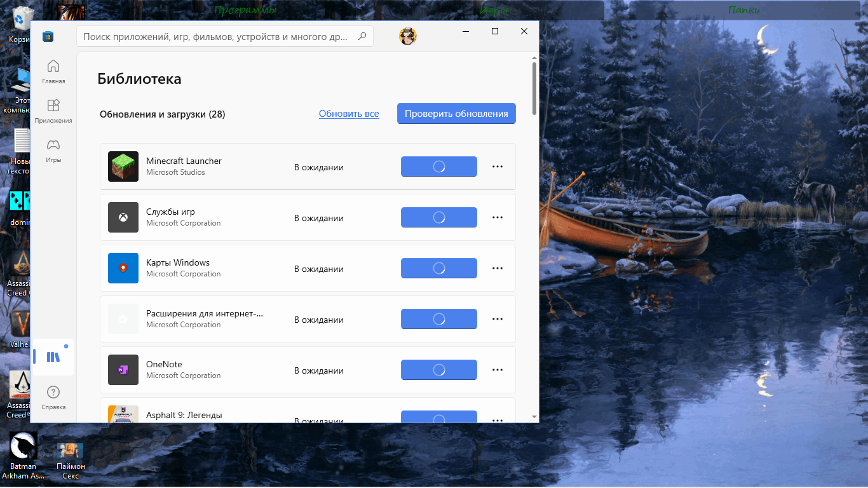Open more options for Службы игр
Image resolution: width=868 pixels, height=488 pixels.
(x=498, y=217)
